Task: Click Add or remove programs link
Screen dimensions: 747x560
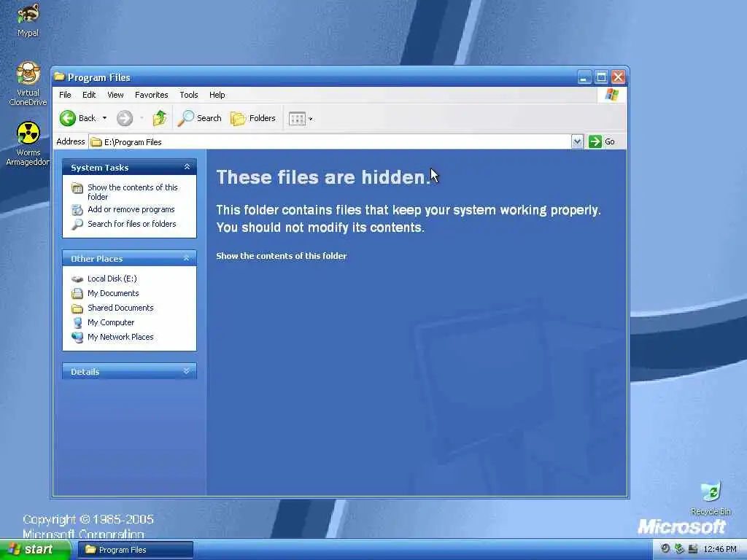Action: click(x=131, y=209)
